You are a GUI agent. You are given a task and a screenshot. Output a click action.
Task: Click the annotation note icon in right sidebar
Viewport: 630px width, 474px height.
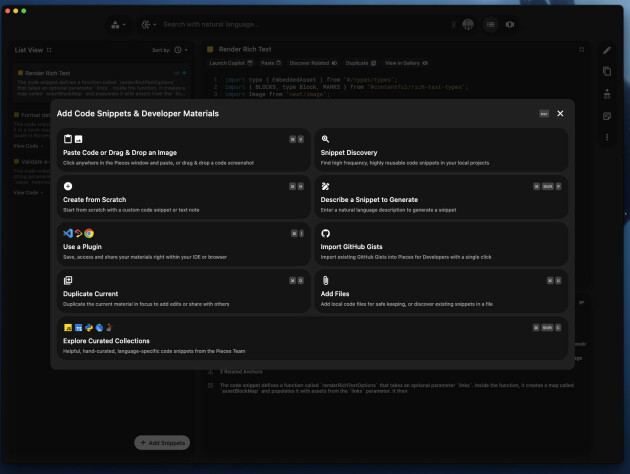click(607, 116)
